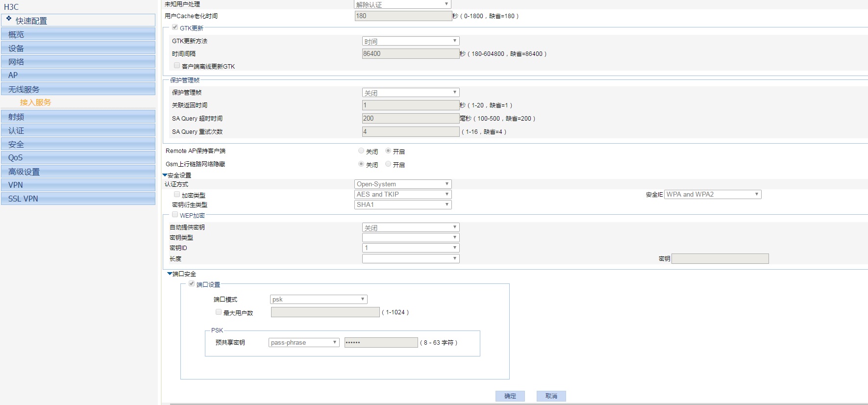
Task: Toggle 最大用户数 checkbox
Action: point(219,312)
